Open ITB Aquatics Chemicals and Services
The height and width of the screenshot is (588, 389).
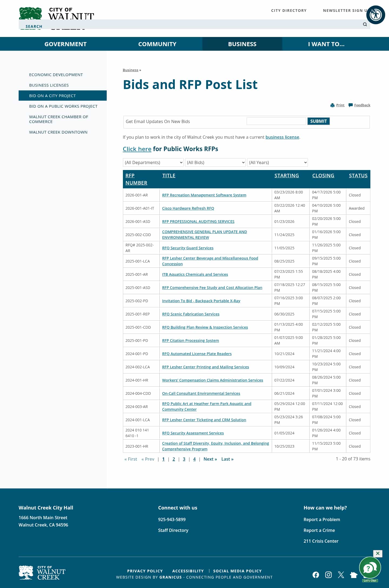point(195,274)
